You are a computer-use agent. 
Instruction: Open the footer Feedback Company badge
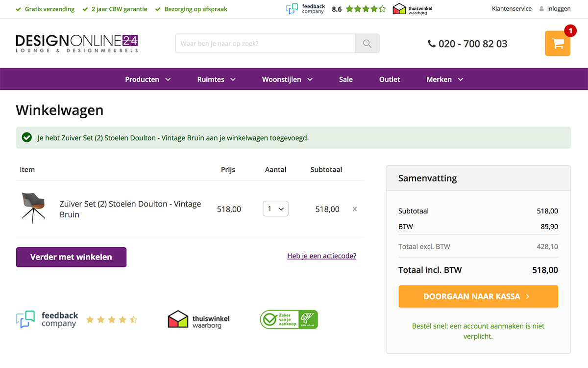pyautogui.click(x=47, y=319)
